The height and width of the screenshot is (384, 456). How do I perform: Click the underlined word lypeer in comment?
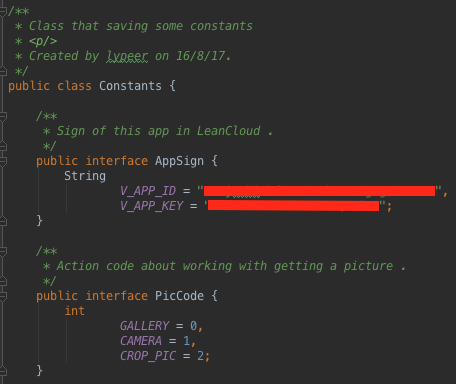[x=127, y=56]
